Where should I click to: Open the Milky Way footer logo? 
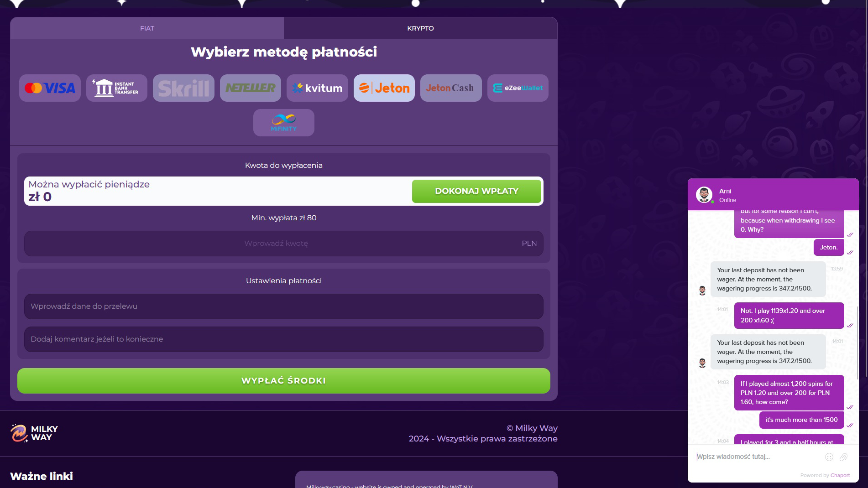(34, 433)
